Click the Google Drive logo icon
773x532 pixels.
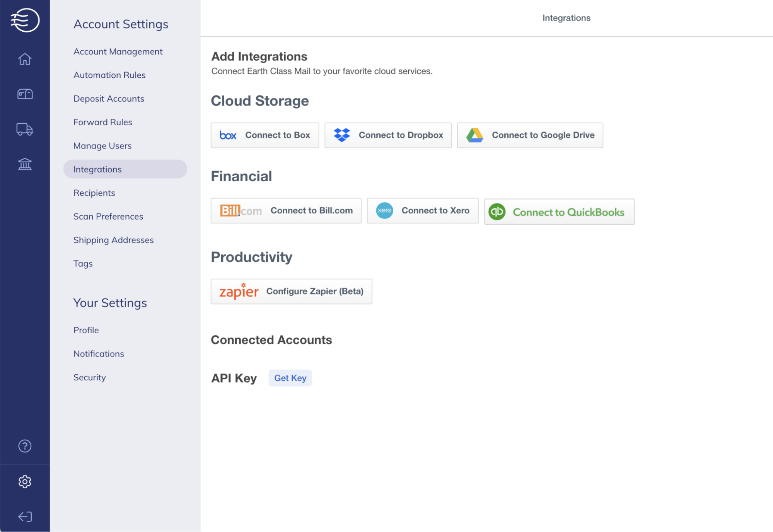(475, 135)
